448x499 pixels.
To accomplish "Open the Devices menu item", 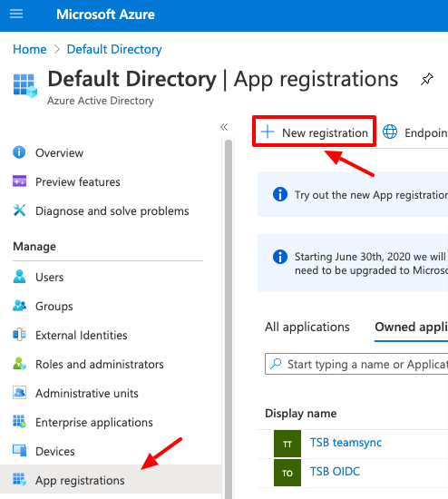I will [x=55, y=452].
